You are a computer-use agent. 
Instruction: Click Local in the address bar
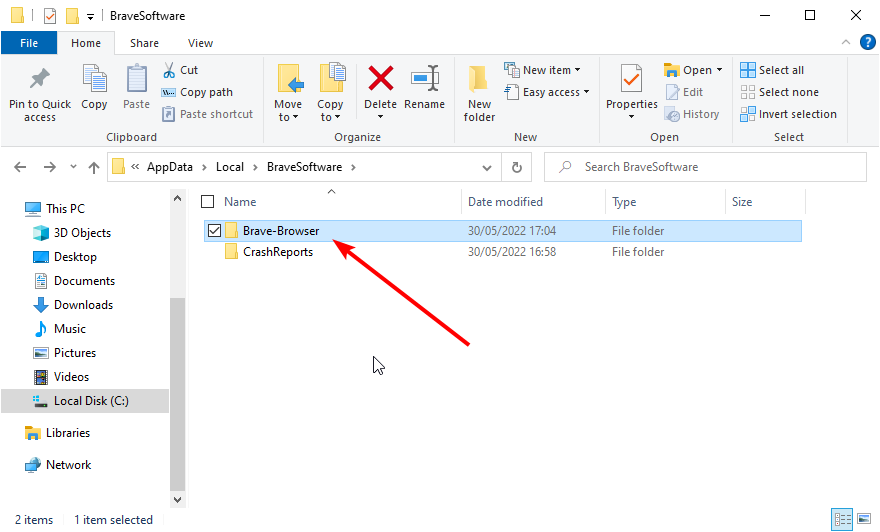tap(230, 167)
